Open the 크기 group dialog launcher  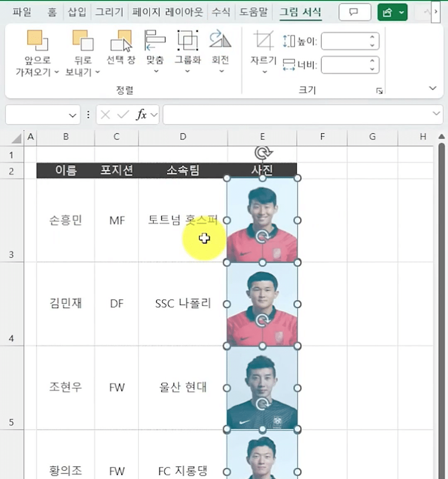pyautogui.click(x=379, y=91)
